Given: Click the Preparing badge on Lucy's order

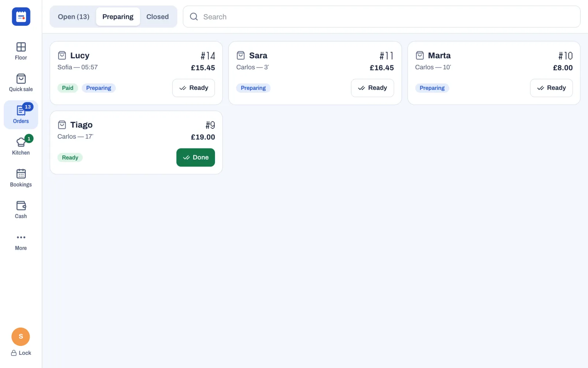Looking at the screenshot, I should 98,88.
